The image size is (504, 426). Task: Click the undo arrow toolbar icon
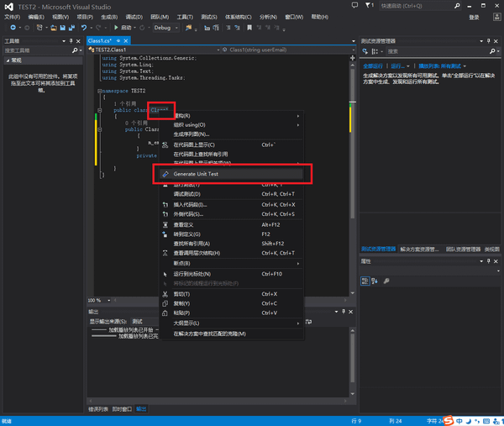84,28
